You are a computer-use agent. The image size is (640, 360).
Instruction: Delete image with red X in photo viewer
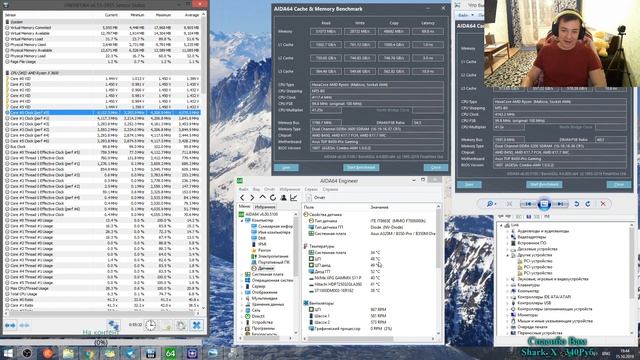[603, 204]
